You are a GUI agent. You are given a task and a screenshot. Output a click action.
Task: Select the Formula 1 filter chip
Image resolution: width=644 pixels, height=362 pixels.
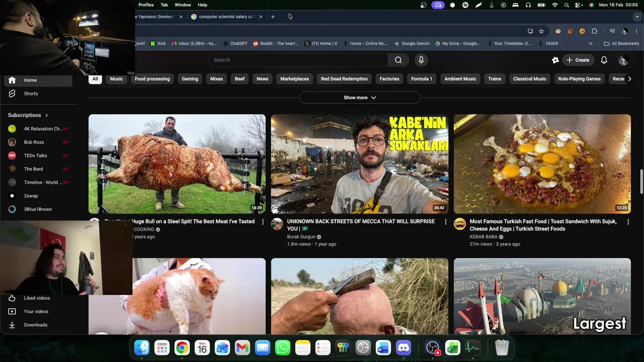point(422,79)
